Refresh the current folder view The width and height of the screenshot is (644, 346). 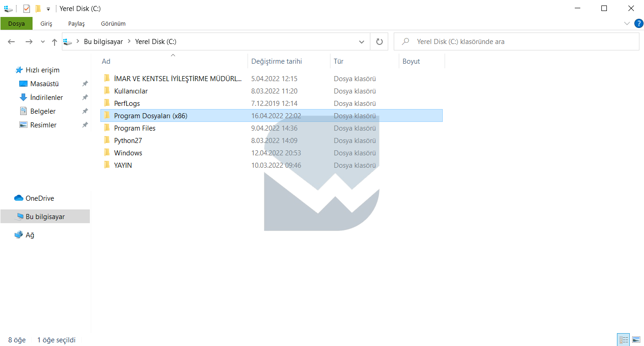point(379,42)
